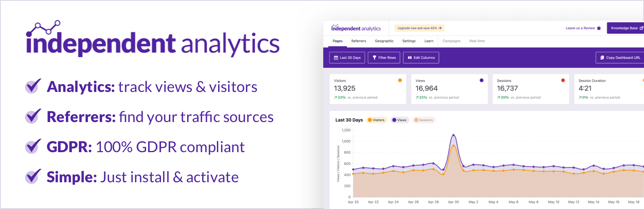This screenshot has width=644, height=209.
Task: Open the Geographic tab
Action: (x=384, y=41)
